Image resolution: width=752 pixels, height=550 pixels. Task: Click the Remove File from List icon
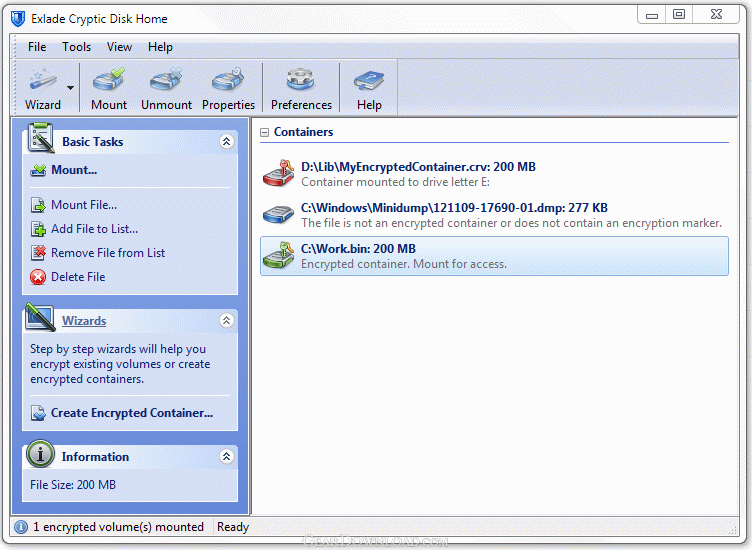pos(38,253)
